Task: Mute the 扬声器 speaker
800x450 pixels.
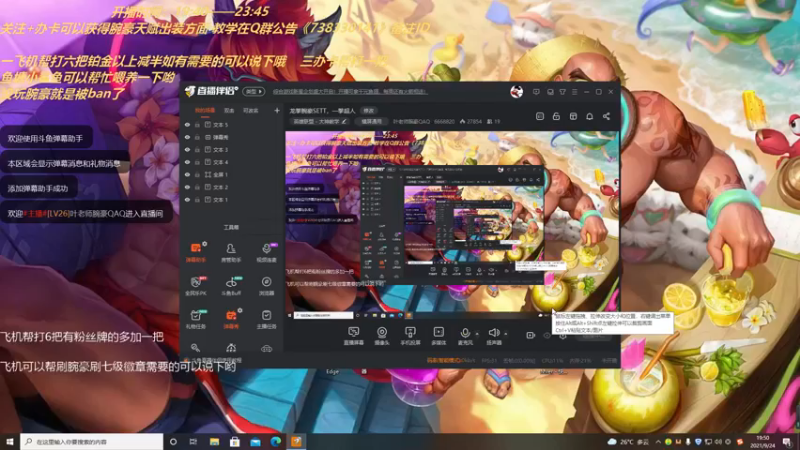Action: [x=493, y=336]
